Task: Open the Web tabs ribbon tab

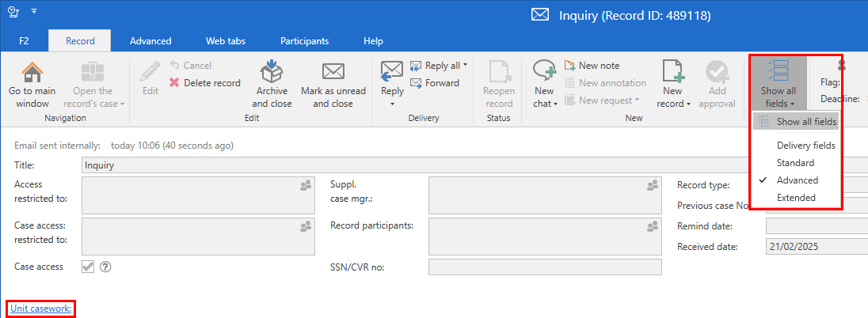Action: click(x=226, y=41)
